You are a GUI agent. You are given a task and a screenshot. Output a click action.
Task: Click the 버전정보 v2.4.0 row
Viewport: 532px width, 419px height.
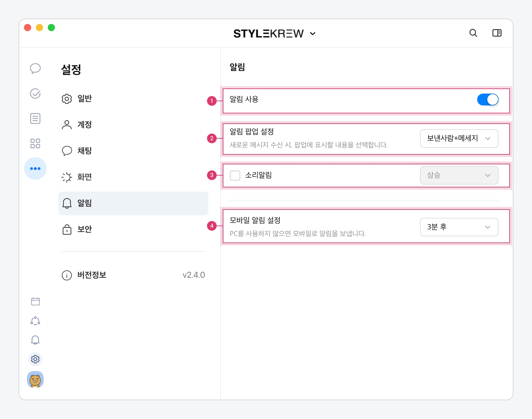click(133, 275)
